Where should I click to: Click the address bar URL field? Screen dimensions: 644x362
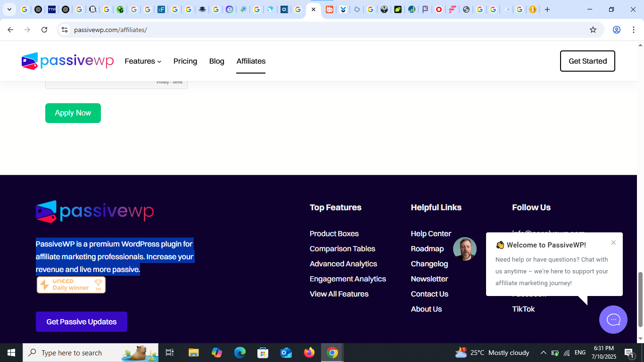(x=330, y=30)
